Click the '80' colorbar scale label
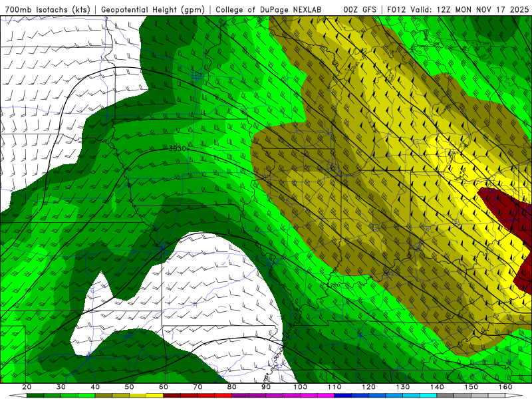532x399 pixels. (232, 387)
